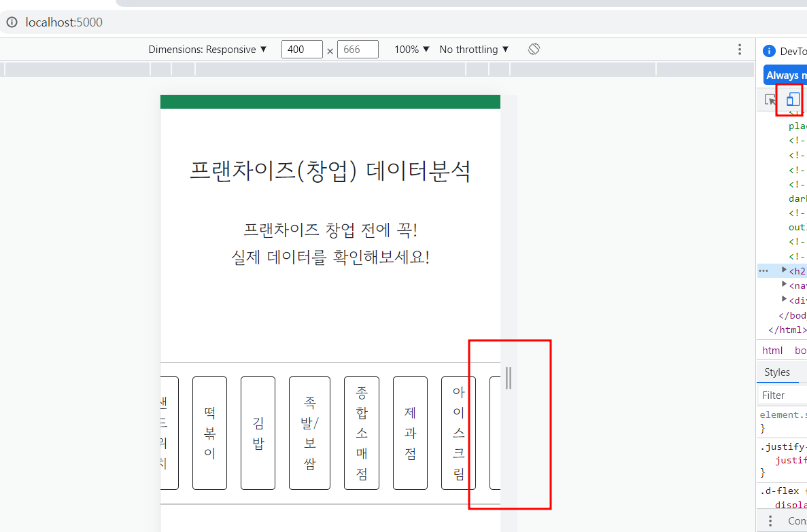
Task: Click the text 프랜차이즈 창업 전에 꼭!
Action: [x=330, y=230]
